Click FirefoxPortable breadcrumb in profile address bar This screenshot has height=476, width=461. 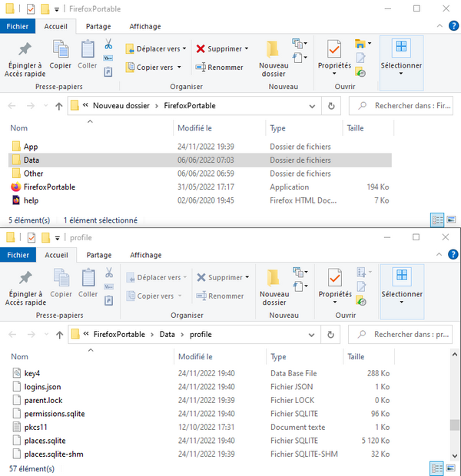coord(119,334)
